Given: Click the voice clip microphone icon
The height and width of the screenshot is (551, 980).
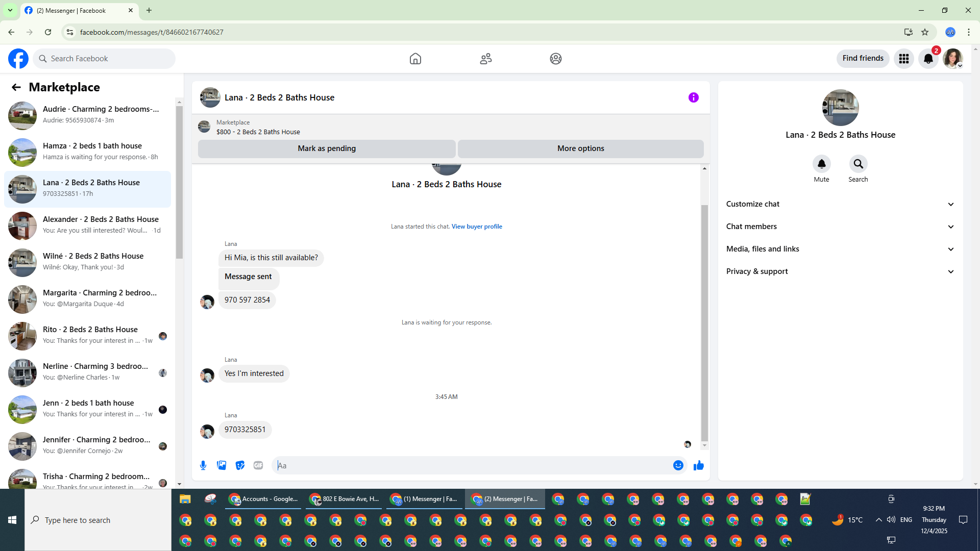Looking at the screenshot, I should point(203,465).
